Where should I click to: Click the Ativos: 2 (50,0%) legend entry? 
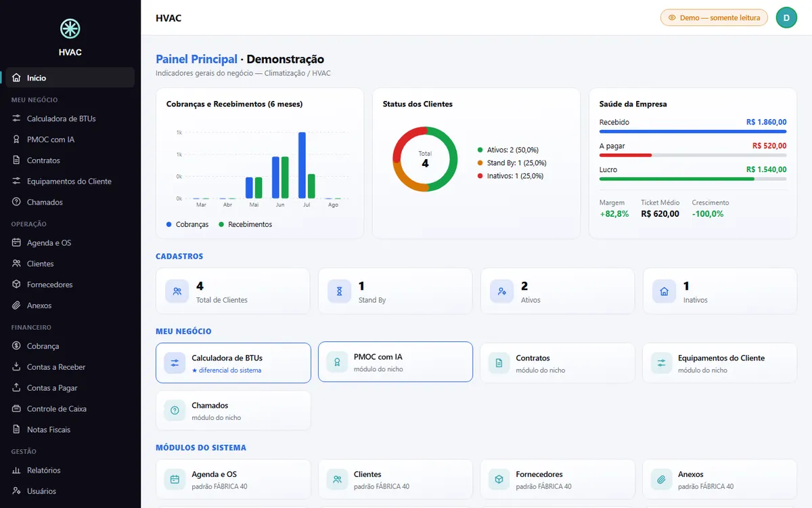(507, 150)
